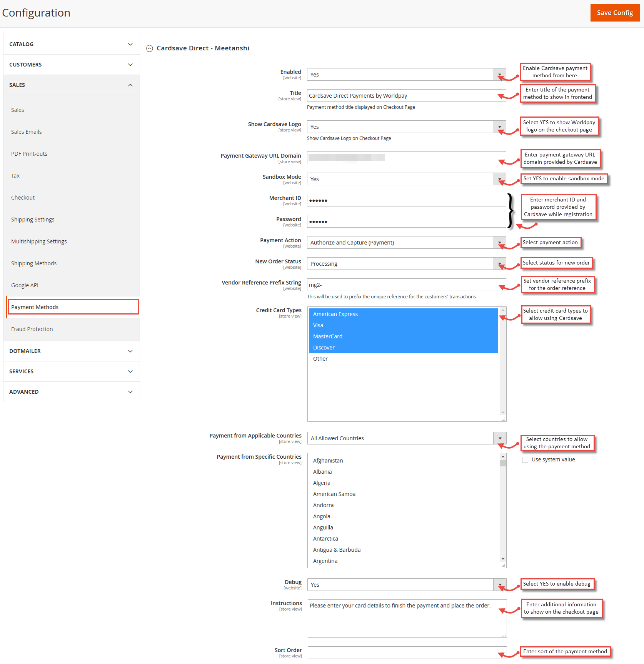Image resolution: width=644 pixels, height=664 pixels.
Task: Select Discover card type
Action: click(x=404, y=348)
